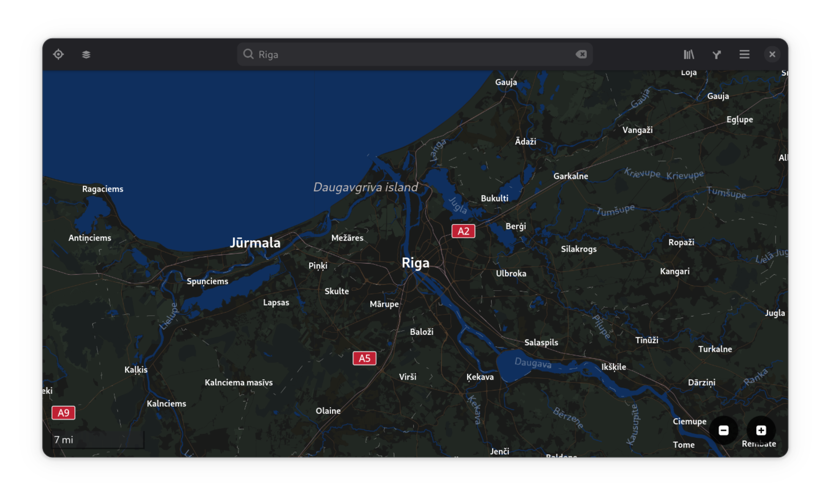Click the Daugavgrīva island label

(x=365, y=187)
